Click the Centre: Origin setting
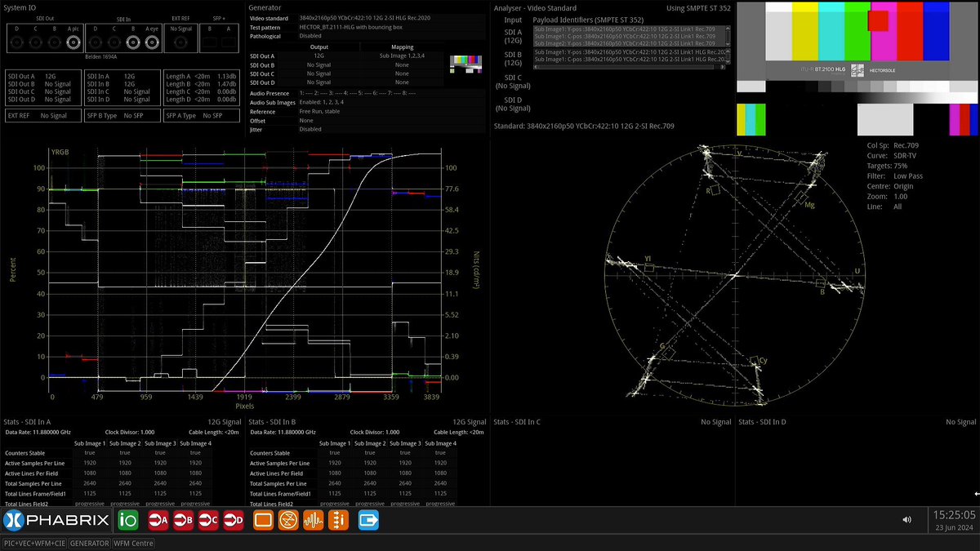This screenshot has height=551, width=980. click(890, 186)
